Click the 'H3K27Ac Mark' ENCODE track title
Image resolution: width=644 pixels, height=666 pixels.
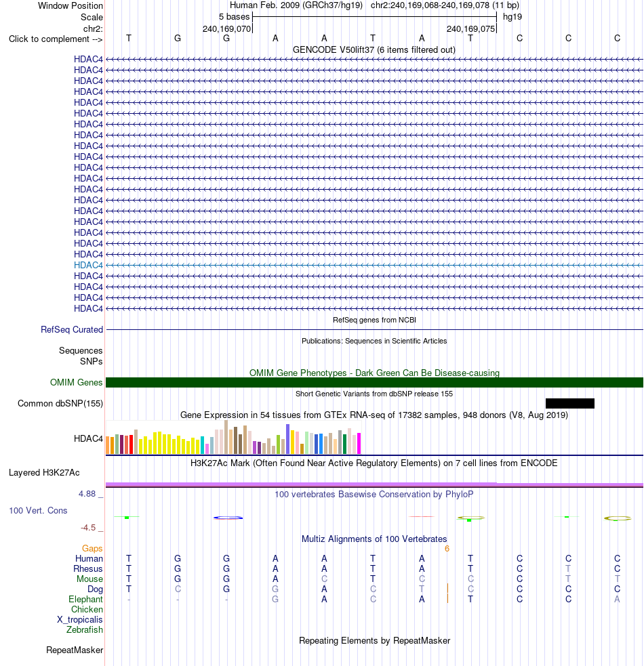point(374,463)
